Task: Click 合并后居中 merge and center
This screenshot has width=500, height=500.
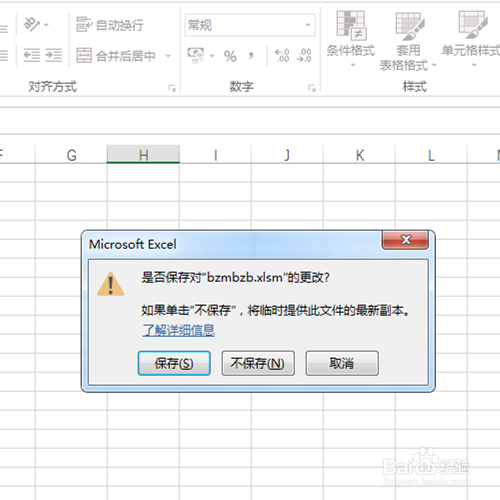Action: [x=116, y=56]
